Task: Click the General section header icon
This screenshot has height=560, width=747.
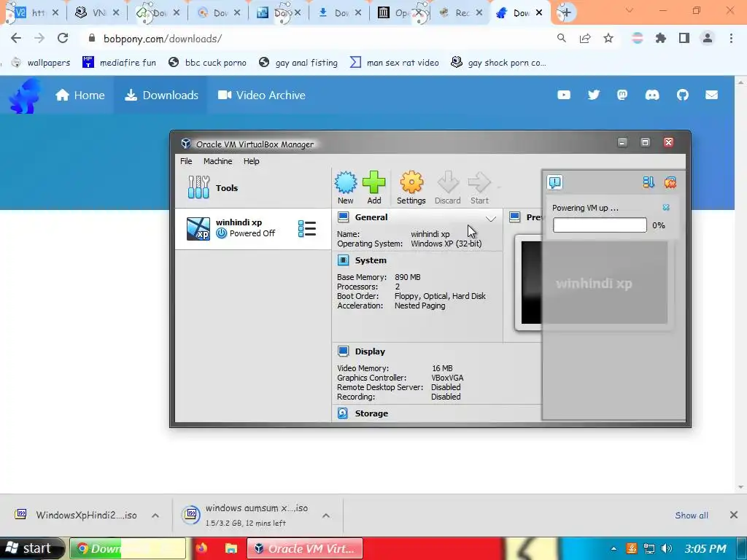Action: click(x=343, y=217)
